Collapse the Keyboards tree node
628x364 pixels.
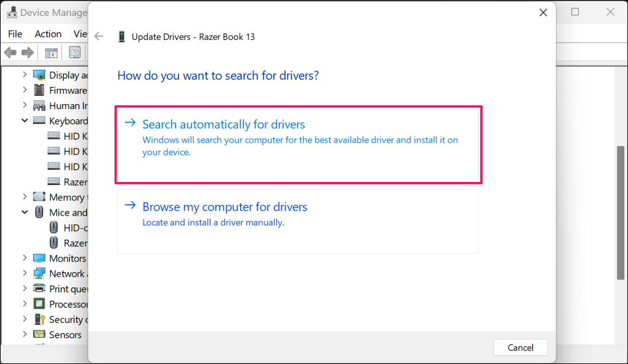tap(25, 121)
